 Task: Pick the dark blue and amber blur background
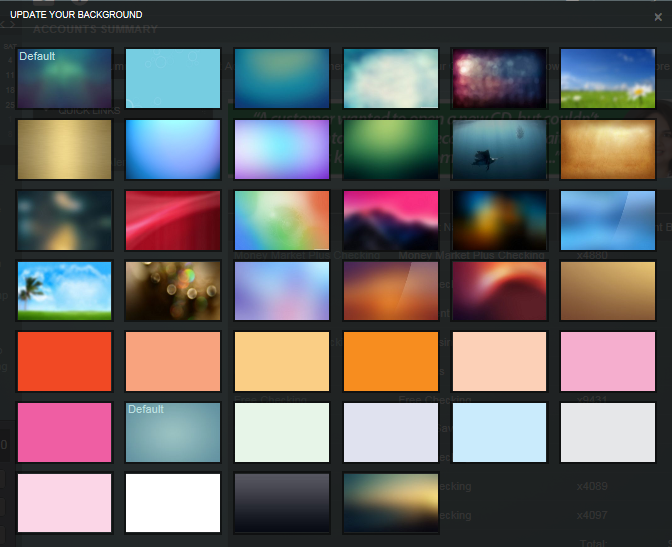(499, 220)
